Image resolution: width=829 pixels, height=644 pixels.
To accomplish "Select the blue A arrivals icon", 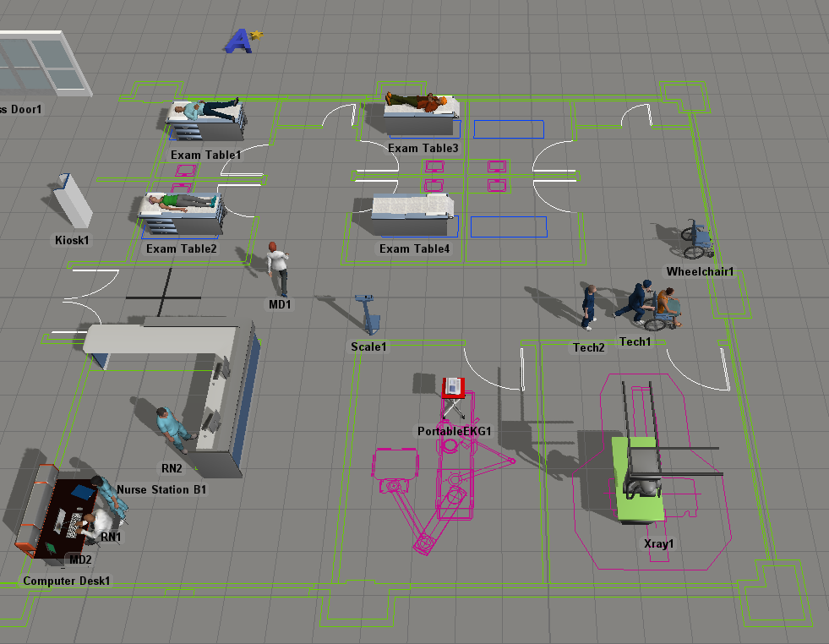I will coord(242,40).
